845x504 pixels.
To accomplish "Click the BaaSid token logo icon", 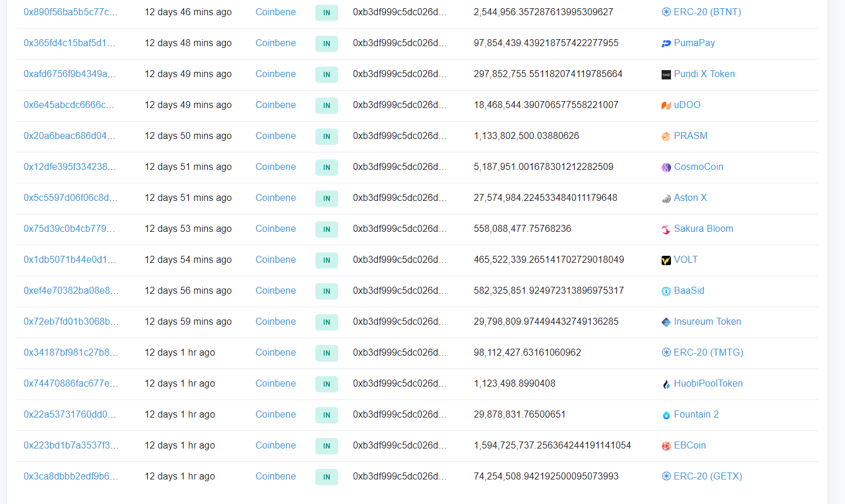I will click(x=666, y=291).
